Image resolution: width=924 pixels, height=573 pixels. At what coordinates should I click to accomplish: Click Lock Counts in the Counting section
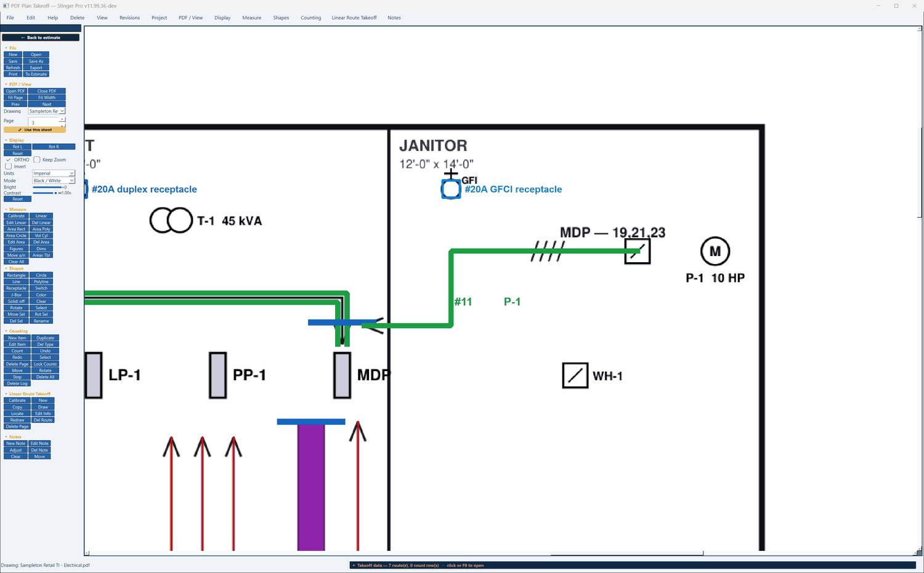tap(45, 364)
